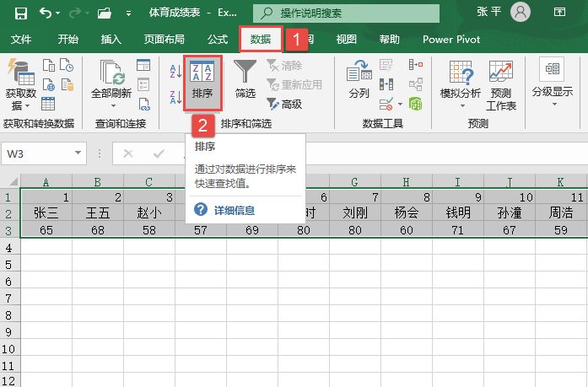The width and height of the screenshot is (588, 387).
Task: Click the Edit Links icon
Action: tap(144, 105)
